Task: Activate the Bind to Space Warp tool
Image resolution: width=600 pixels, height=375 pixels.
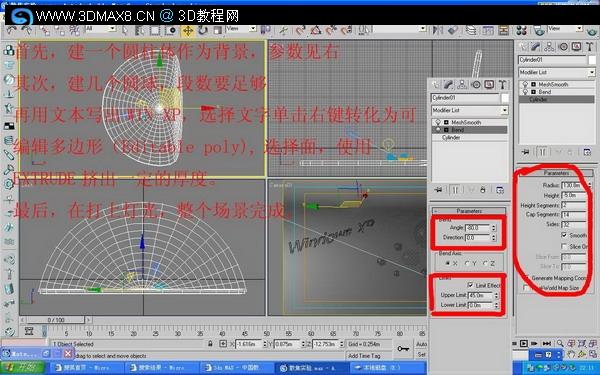Action: [x=74, y=30]
